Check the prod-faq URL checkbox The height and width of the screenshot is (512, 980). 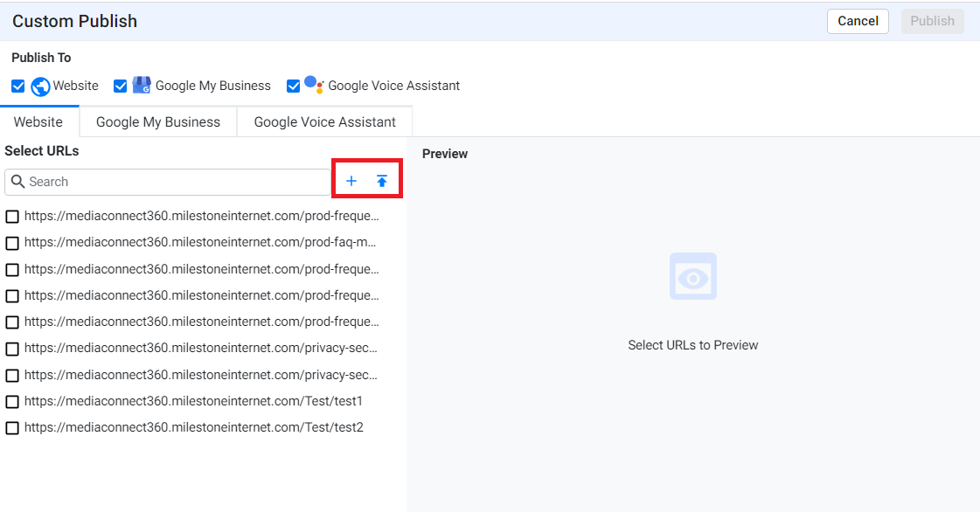[x=11, y=242]
